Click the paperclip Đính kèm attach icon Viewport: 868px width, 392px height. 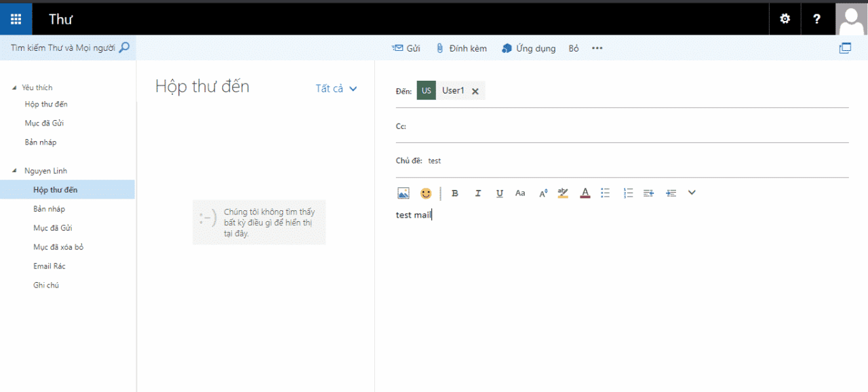(x=439, y=48)
